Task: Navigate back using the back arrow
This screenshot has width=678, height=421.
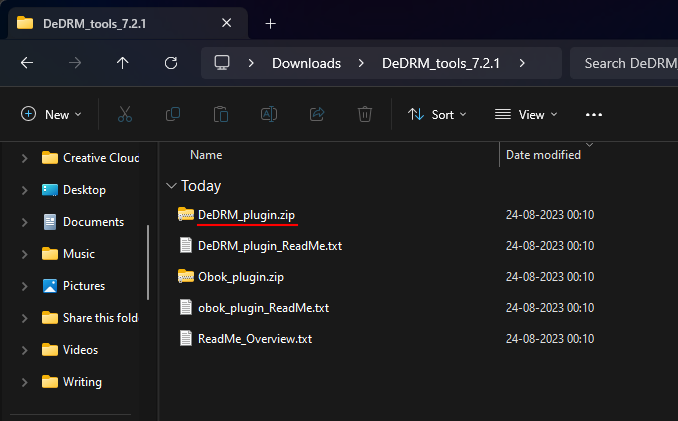Action: pyautogui.click(x=27, y=63)
